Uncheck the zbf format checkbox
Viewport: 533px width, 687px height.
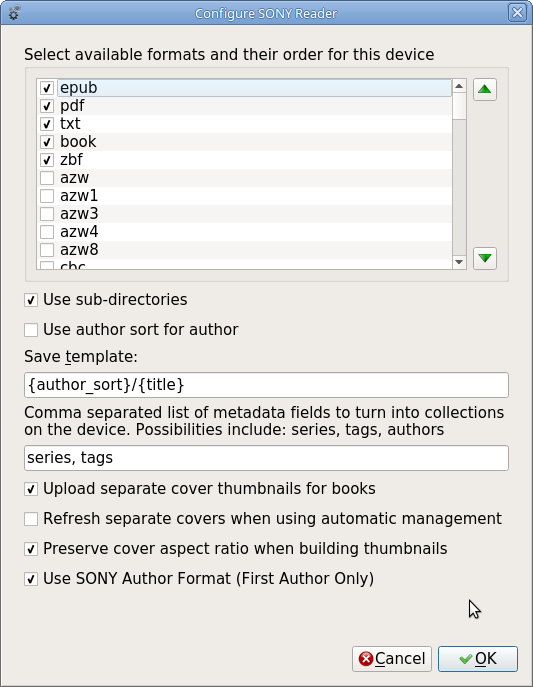[x=47, y=159]
